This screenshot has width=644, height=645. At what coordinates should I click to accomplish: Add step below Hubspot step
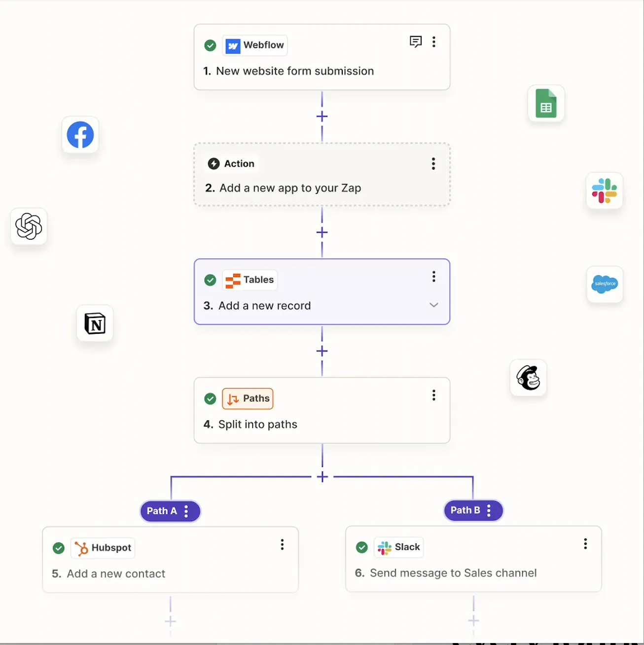171,621
